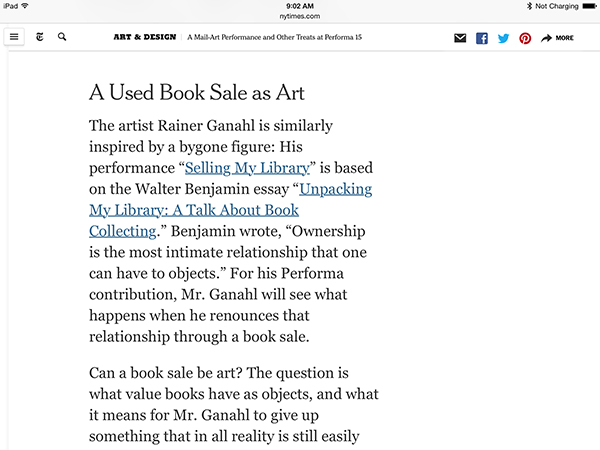Click the "A Used Book Sale as Art" heading

click(197, 93)
